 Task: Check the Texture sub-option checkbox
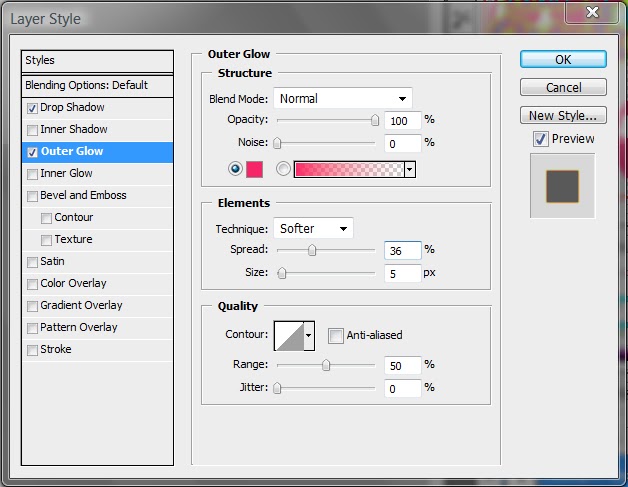point(46,240)
